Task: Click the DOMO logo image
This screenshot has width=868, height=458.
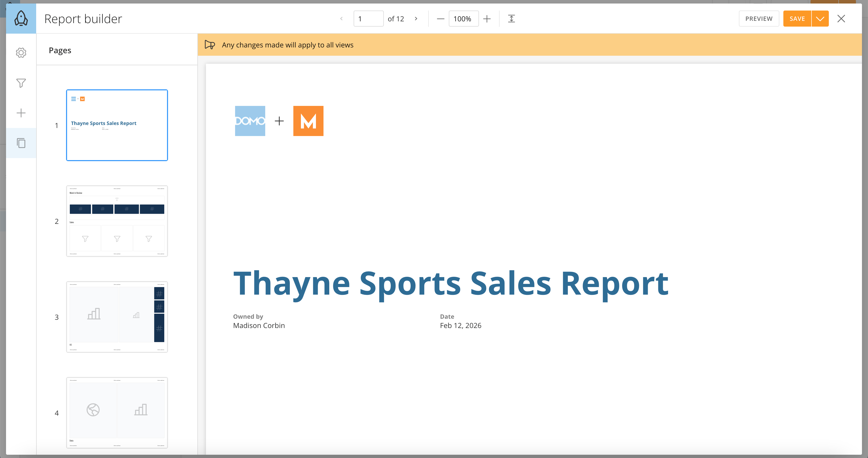Action: tap(250, 121)
